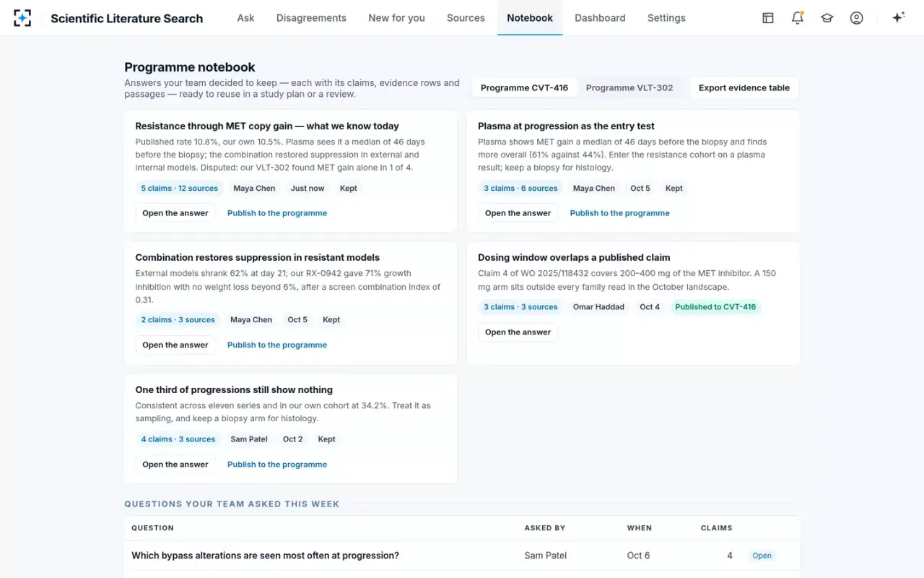
Task: Publish Plasma at progression card to programme
Action: 619,213
